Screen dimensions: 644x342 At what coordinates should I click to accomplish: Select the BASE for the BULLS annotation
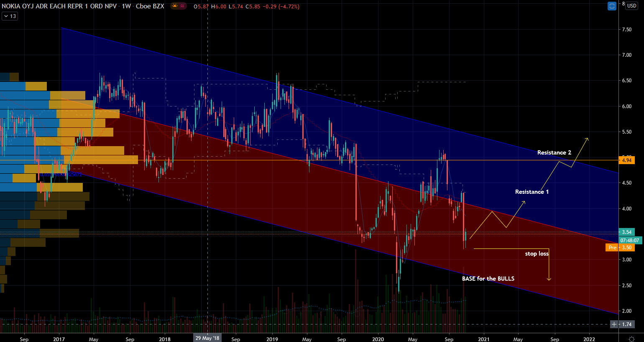click(488, 279)
